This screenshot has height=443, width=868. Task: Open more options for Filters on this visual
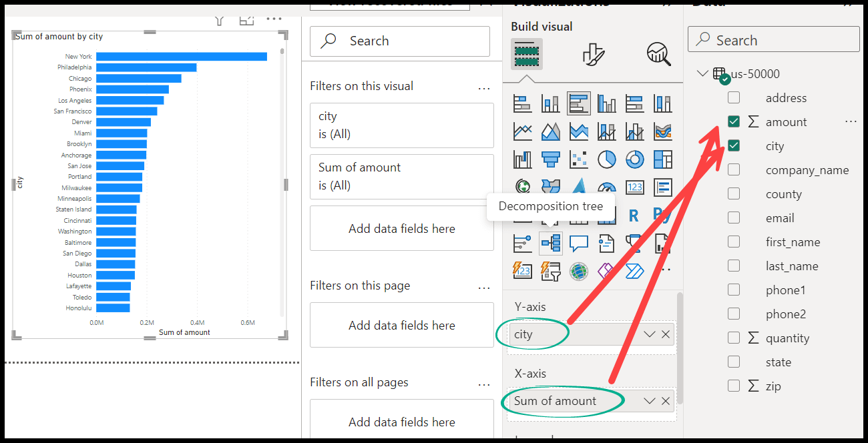pyautogui.click(x=485, y=87)
